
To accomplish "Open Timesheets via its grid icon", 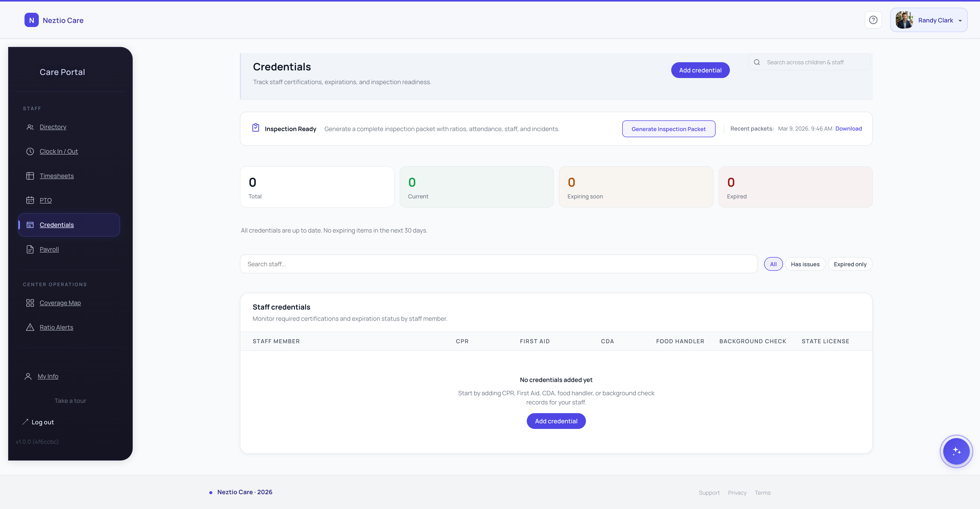I will click(x=30, y=176).
